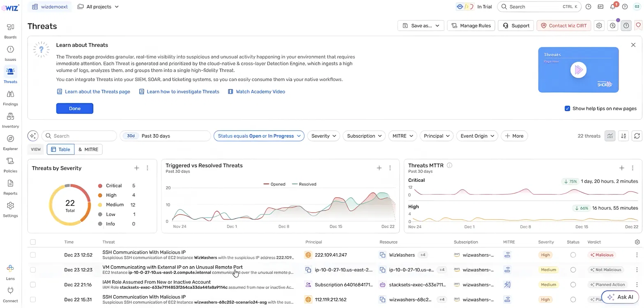Open the sort A-Z icon
Viewport: 644px width, 308px height.
(x=623, y=136)
